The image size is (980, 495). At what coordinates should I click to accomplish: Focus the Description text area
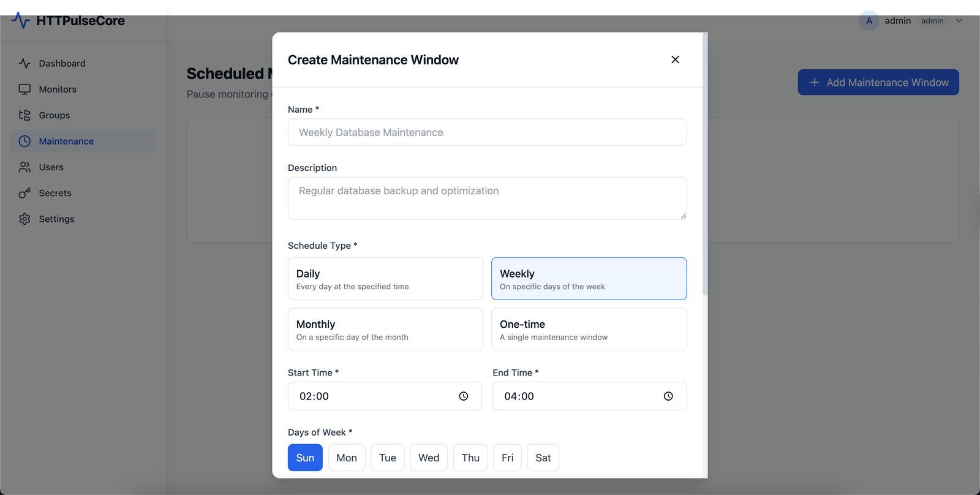[x=487, y=198]
